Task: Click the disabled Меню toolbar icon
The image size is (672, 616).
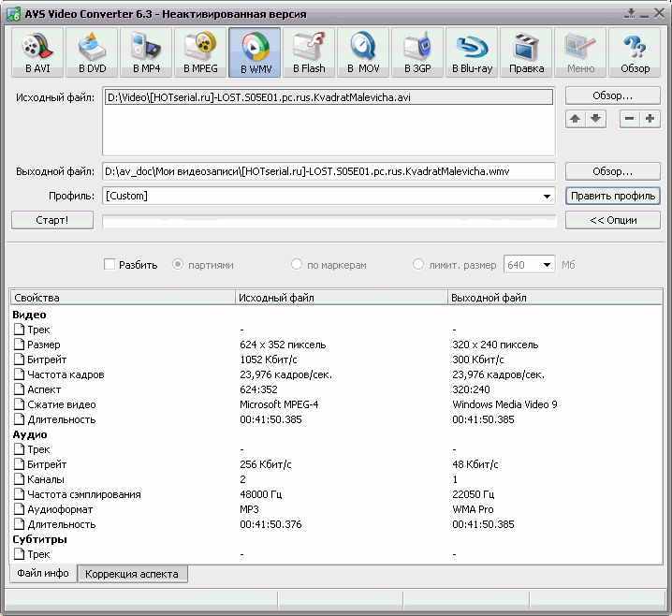Action: 580,52
